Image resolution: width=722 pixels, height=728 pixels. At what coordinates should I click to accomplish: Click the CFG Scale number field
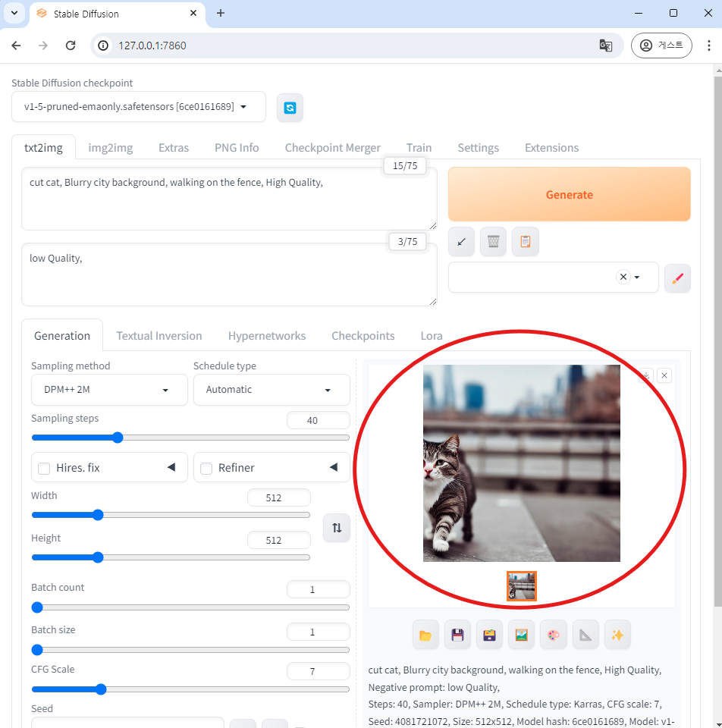(318, 671)
